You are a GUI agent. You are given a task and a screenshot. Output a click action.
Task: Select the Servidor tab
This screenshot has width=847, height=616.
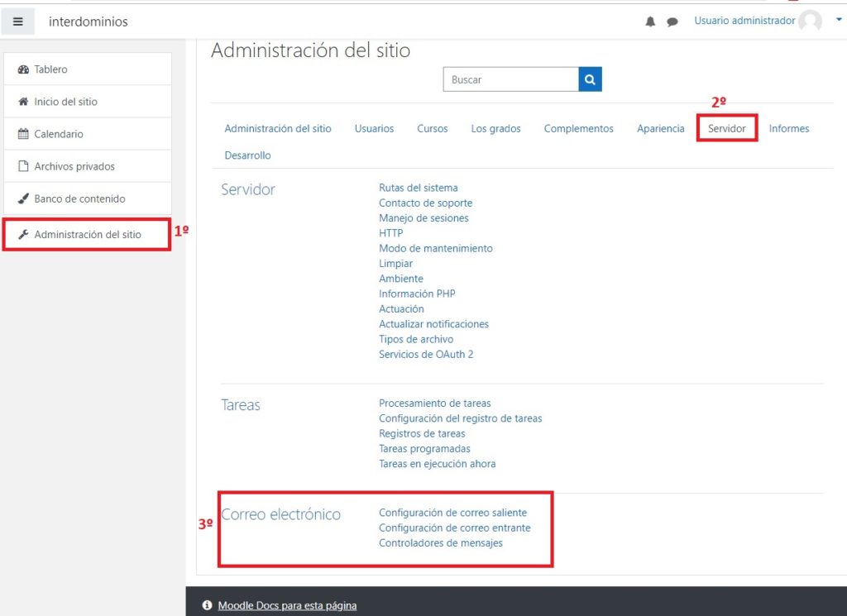726,128
